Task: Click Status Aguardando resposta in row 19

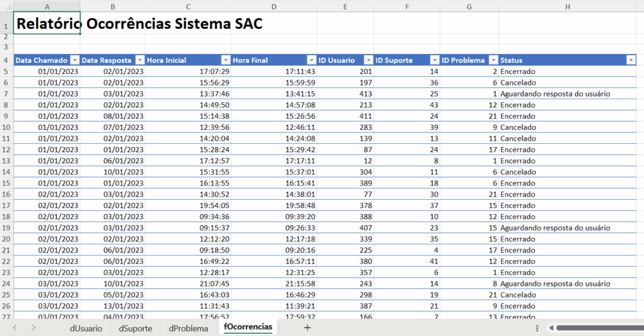Action: [555, 228]
